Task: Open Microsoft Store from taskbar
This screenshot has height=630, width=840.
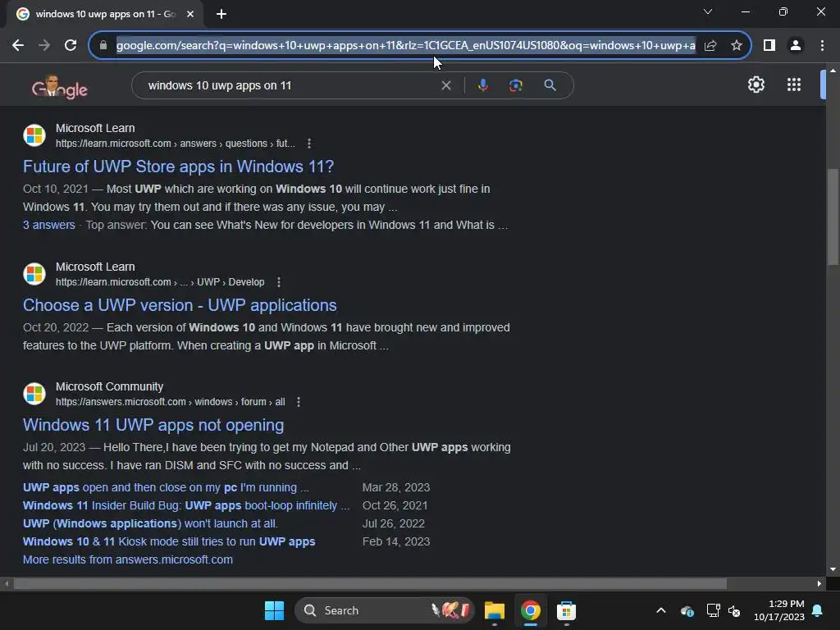Action: pyautogui.click(x=566, y=610)
